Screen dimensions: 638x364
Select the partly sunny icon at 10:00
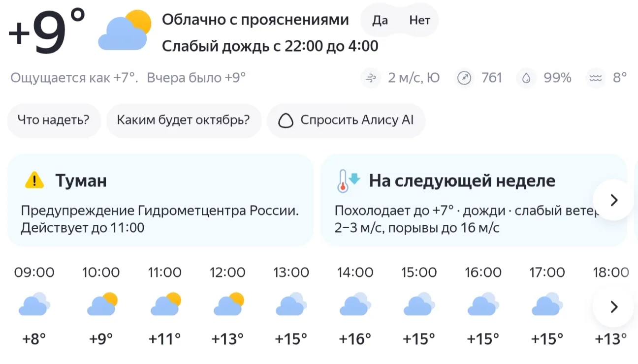[102, 304]
